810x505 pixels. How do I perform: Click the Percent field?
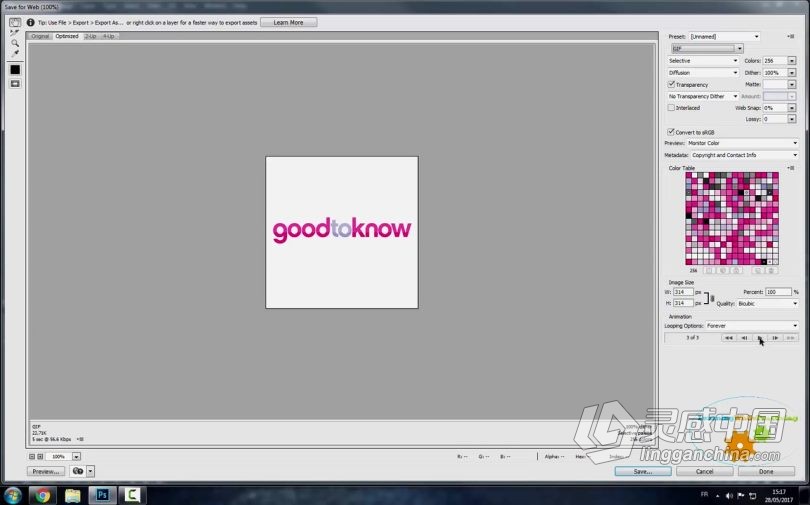pyautogui.click(x=778, y=292)
